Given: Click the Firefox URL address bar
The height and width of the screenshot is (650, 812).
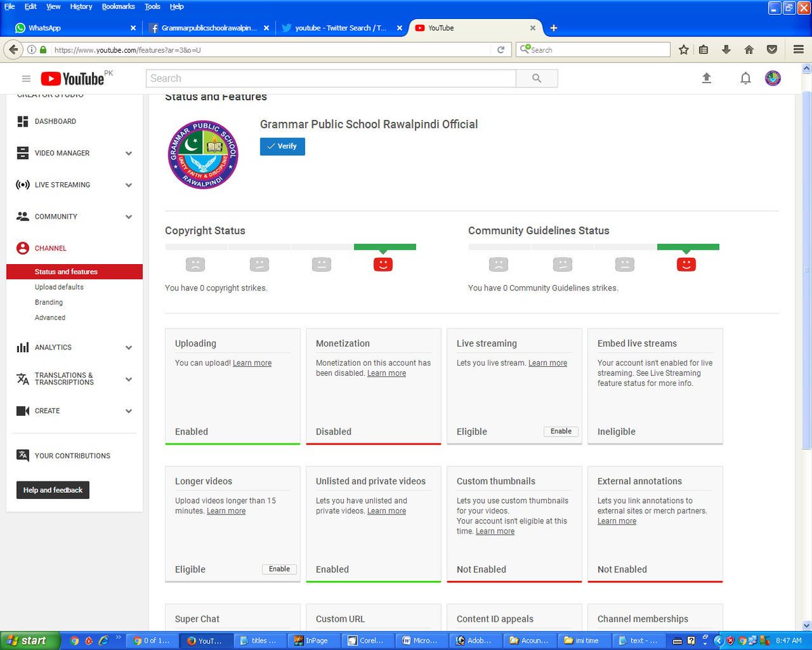Looking at the screenshot, I should pyautogui.click(x=271, y=49).
